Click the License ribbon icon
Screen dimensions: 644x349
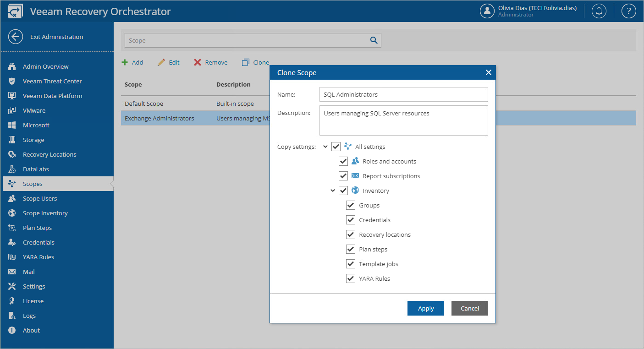(12, 301)
